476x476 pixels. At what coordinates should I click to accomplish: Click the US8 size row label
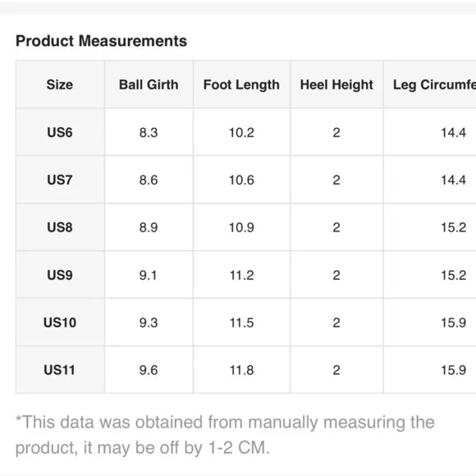(x=60, y=227)
